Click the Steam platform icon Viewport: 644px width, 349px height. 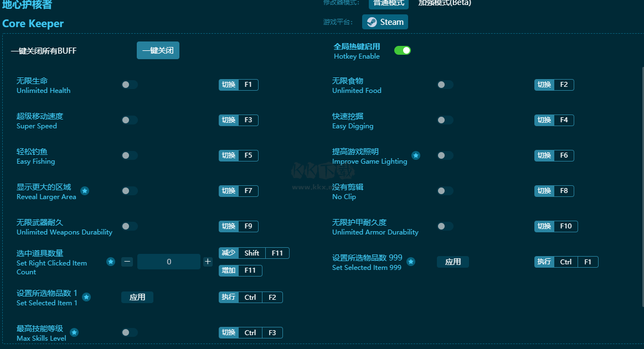[x=372, y=22]
